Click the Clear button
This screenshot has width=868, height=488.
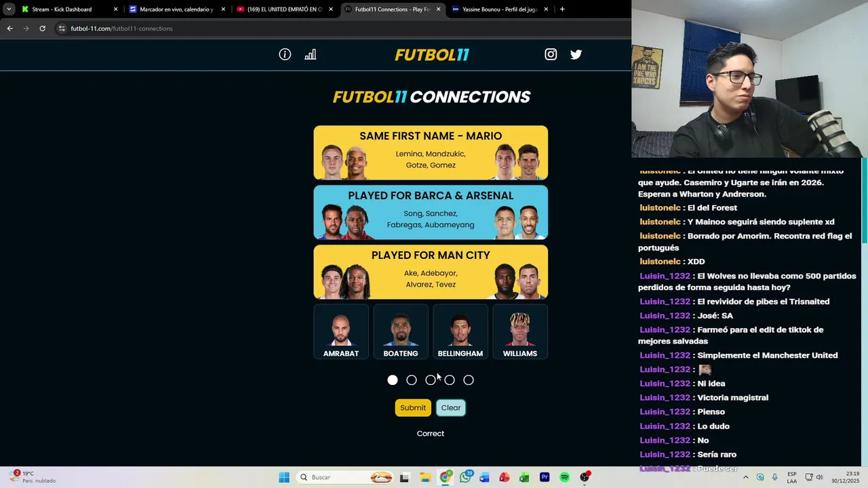[451, 407]
